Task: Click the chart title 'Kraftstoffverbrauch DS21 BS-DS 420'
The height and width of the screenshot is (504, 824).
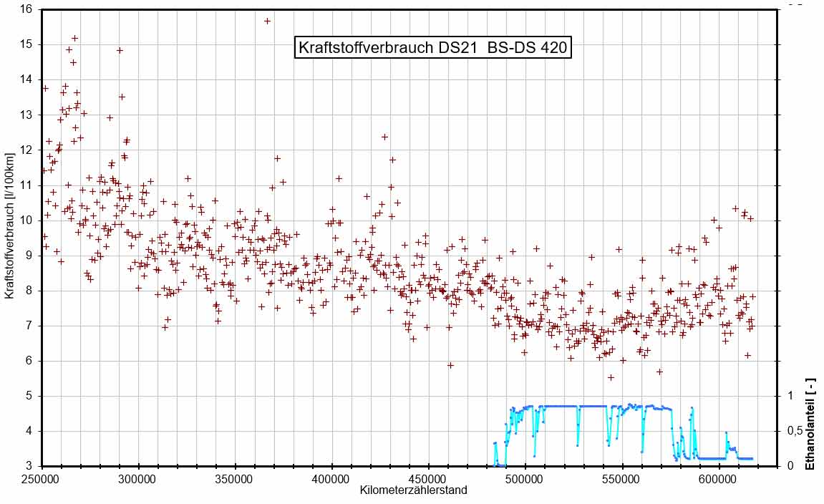Action: tap(433, 47)
